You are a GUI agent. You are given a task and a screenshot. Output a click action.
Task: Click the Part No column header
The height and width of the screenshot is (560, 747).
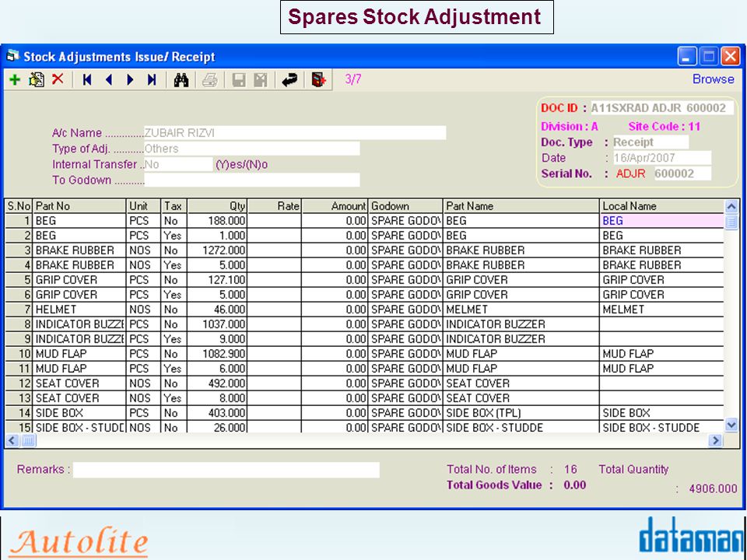(79, 206)
